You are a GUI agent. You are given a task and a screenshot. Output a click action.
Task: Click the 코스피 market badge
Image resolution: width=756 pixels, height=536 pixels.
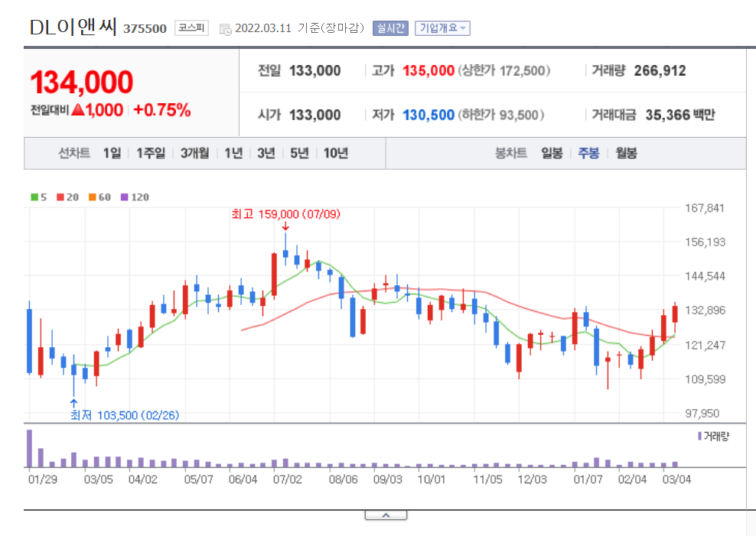tap(191, 28)
